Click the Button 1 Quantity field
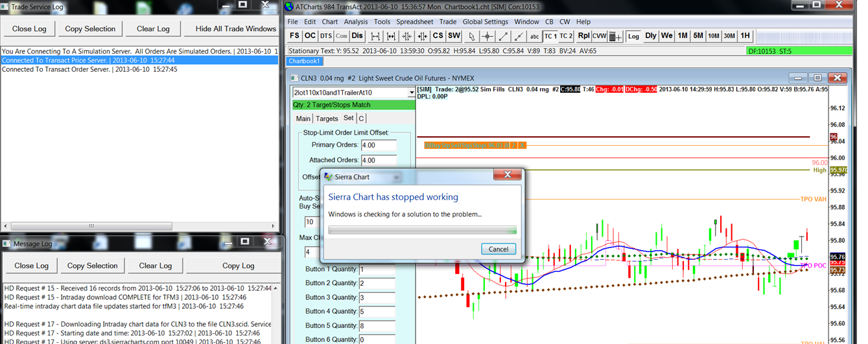 pos(377,269)
